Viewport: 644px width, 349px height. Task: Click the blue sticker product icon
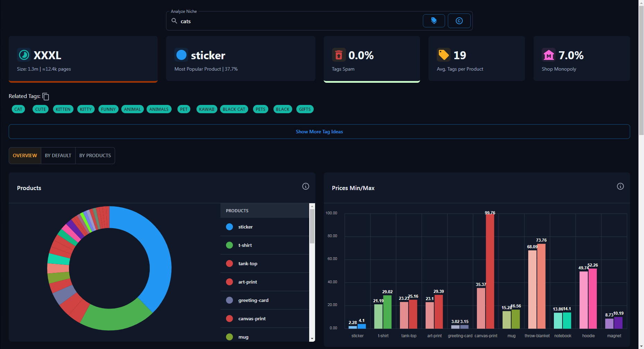(x=181, y=55)
